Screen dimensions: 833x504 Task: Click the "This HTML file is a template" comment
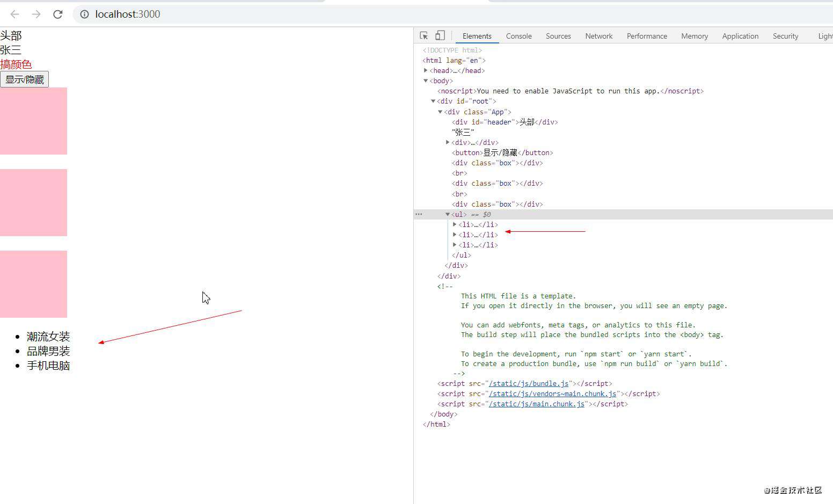pos(518,296)
